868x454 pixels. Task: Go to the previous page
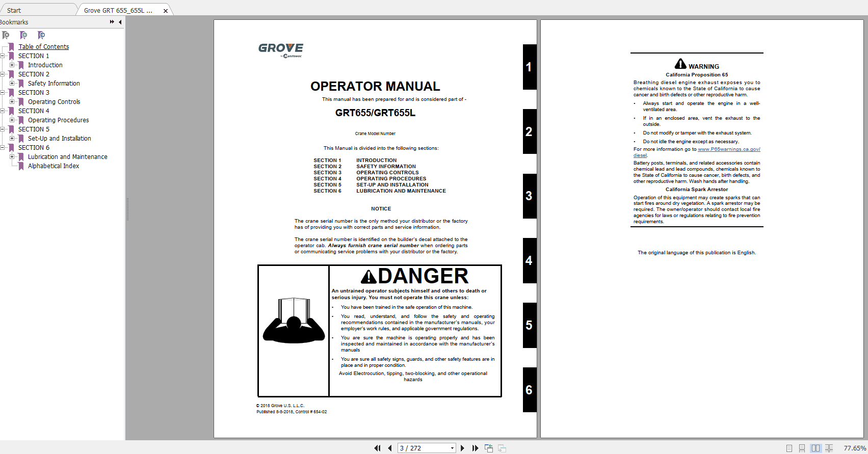coord(390,448)
